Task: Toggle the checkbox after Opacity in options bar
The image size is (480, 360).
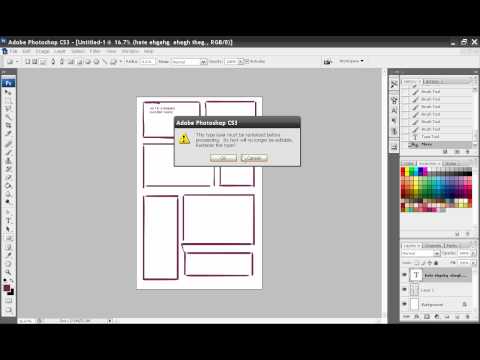Action: [247, 61]
